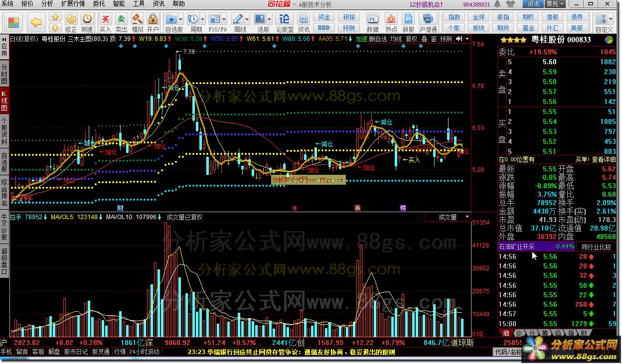Toggle the 加速 acceleration option
The width and height of the screenshot is (622, 364).
[361, 39]
